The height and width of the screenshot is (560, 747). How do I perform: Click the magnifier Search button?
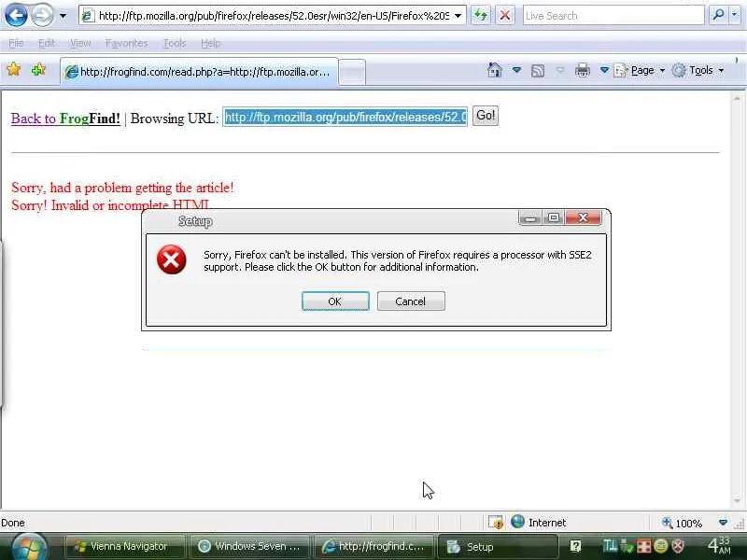point(718,15)
